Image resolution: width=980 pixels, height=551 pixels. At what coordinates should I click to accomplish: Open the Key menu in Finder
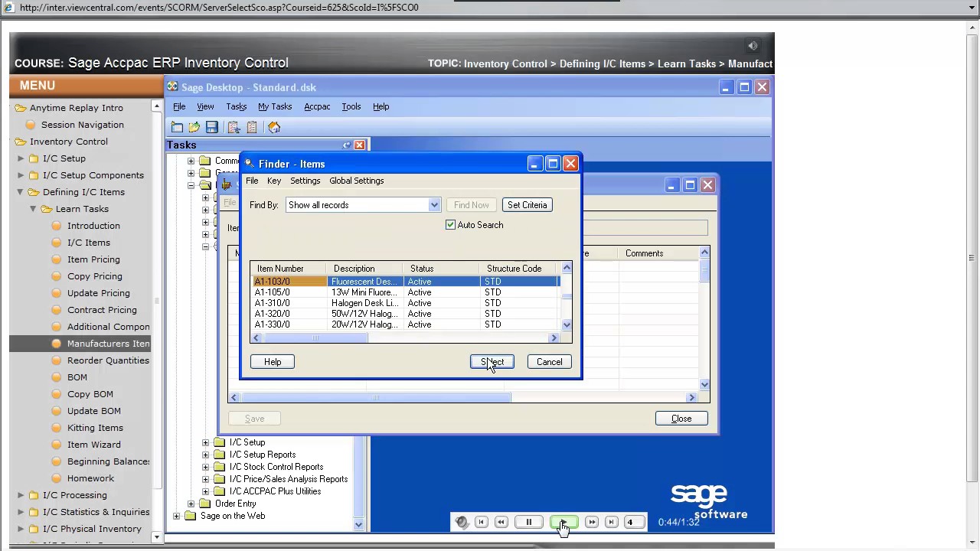coord(274,181)
